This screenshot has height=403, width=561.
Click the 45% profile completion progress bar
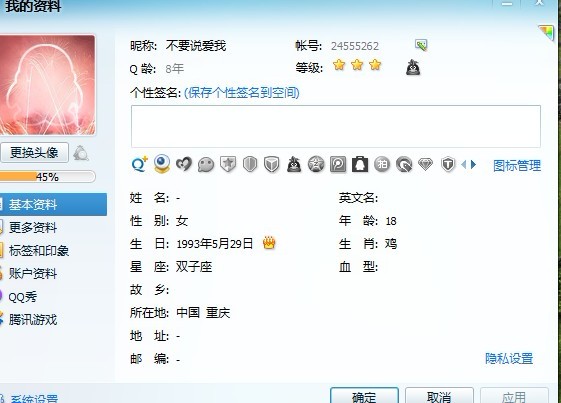[47, 176]
